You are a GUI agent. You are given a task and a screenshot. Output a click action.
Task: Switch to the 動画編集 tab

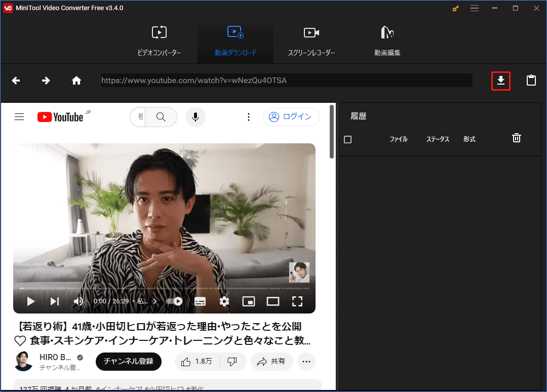387,41
